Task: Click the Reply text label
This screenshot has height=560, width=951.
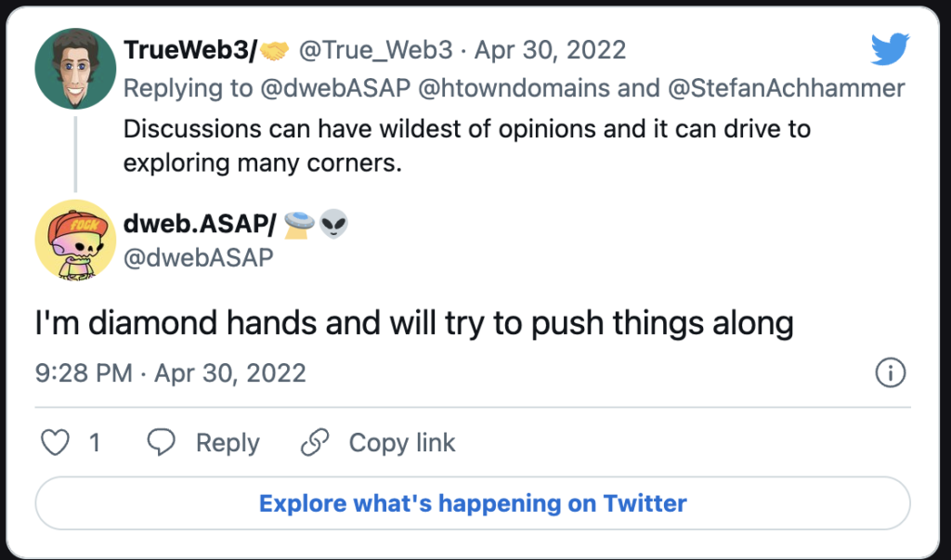Action: tap(228, 443)
